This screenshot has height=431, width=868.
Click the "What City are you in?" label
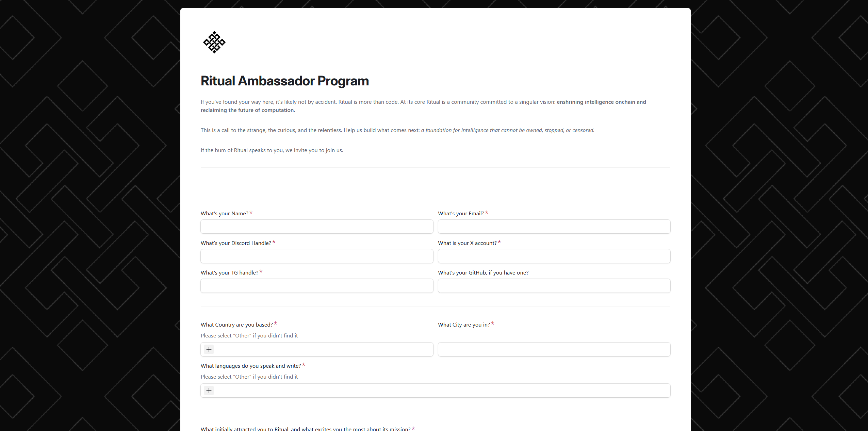coord(464,325)
